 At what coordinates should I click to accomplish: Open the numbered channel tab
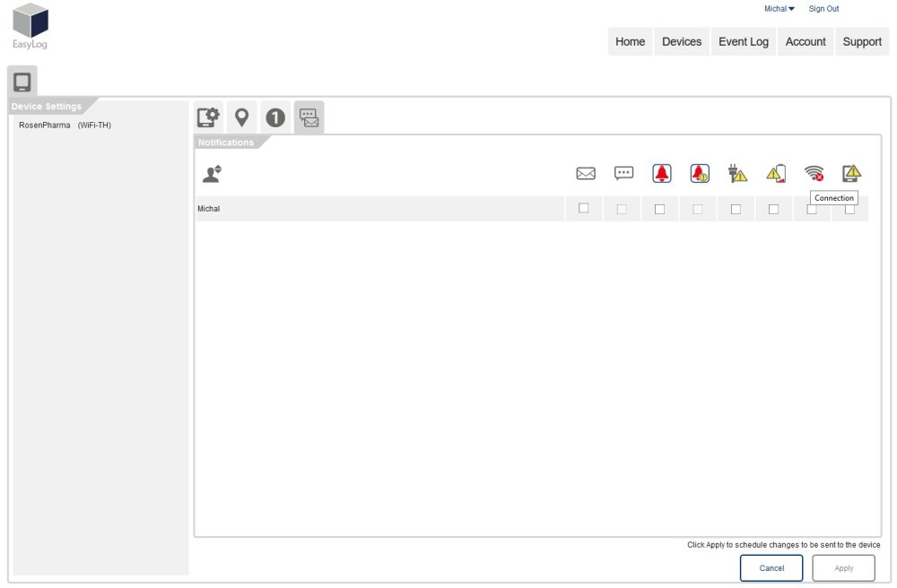point(275,117)
